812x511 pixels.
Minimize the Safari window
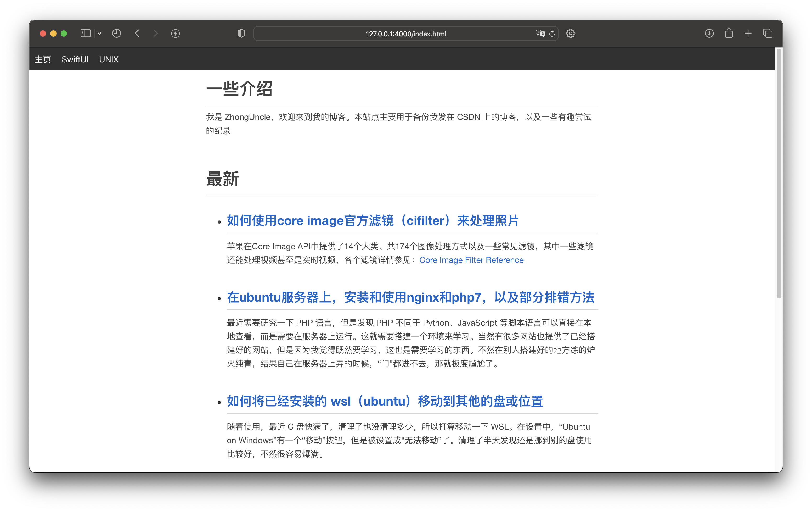(x=53, y=34)
